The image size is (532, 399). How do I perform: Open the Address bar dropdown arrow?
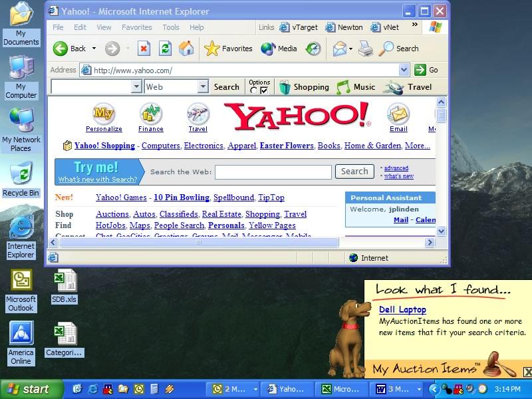tap(404, 70)
